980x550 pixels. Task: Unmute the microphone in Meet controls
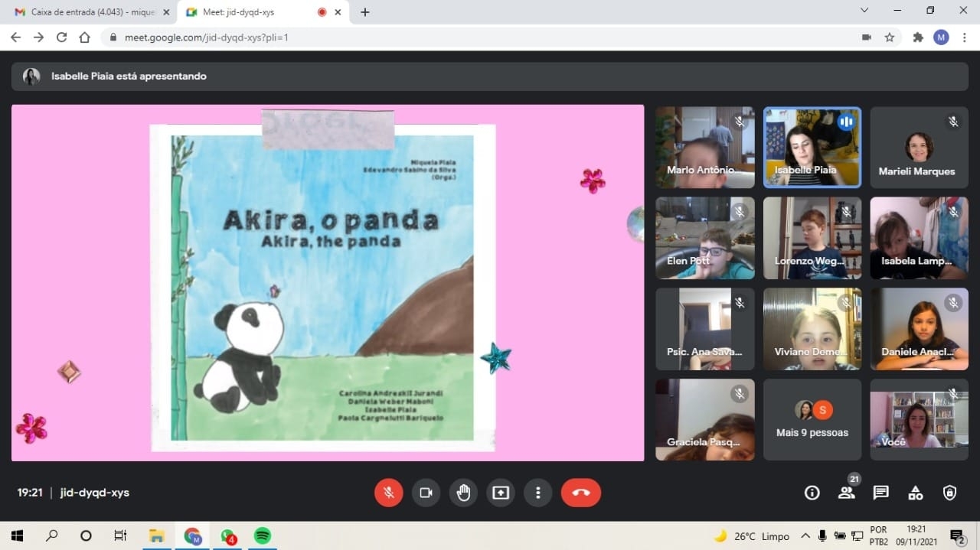click(x=388, y=493)
